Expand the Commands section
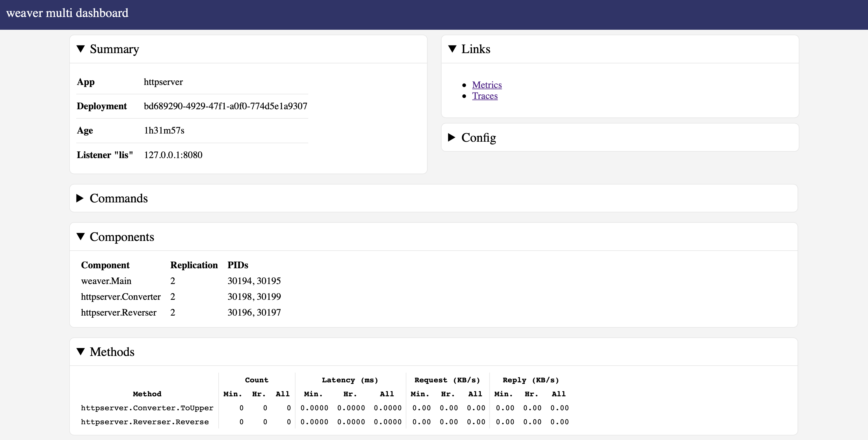This screenshot has height=440, width=868. point(112,198)
